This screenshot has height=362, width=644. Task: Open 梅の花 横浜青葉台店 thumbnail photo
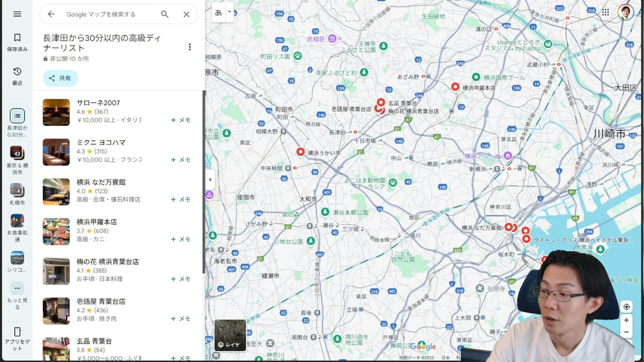pyautogui.click(x=56, y=271)
